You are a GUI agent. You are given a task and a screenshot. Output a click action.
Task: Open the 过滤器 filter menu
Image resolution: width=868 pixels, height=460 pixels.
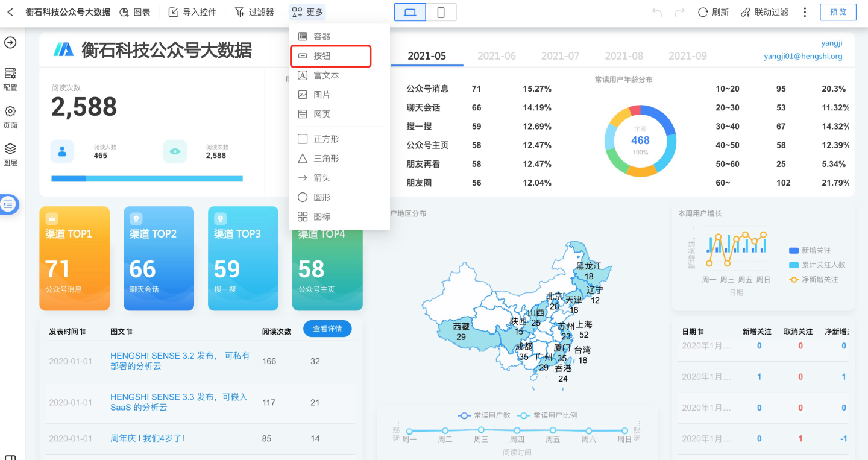click(254, 12)
